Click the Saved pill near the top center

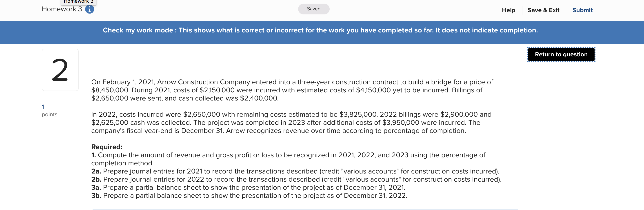313,9
